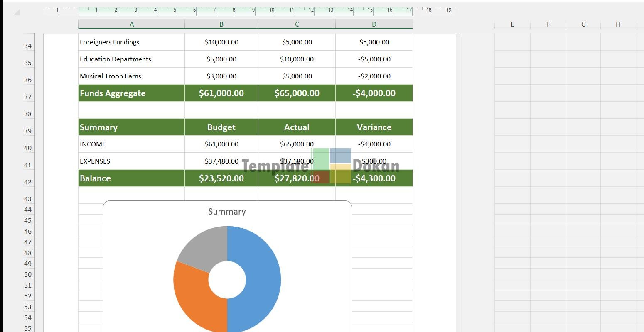This screenshot has height=332, width=644.
Task: Select the Foreigners Fundings cell
Action: coord(131,42)
